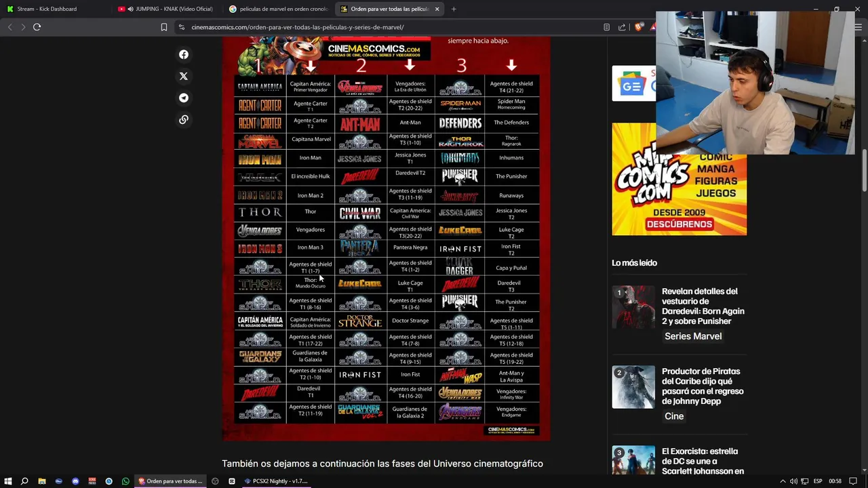The image size is (868, 488).
Task: Open Brave Shields icon
Action: (639, 27)
